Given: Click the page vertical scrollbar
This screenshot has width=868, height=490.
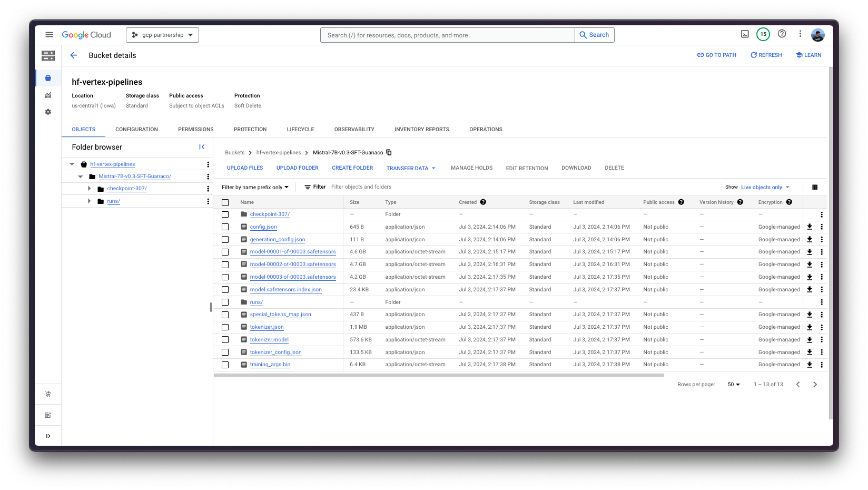Looking at the screenshot, I should click(831, 242).
